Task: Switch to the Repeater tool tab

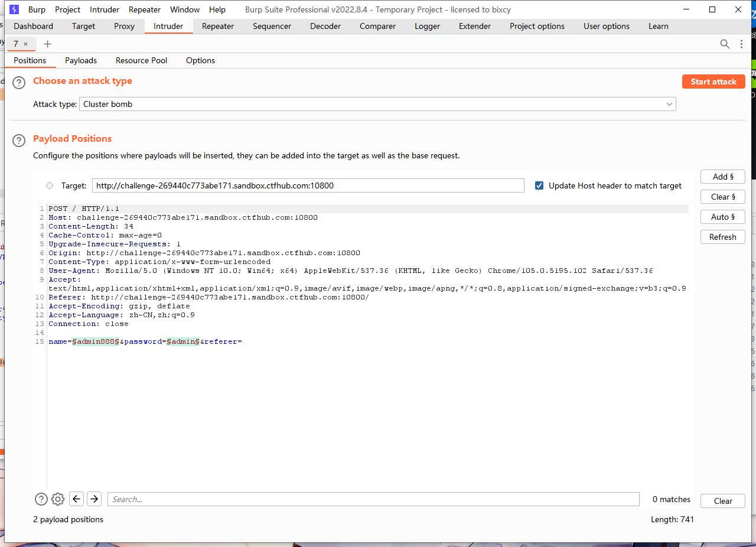Action: (218, 26)
